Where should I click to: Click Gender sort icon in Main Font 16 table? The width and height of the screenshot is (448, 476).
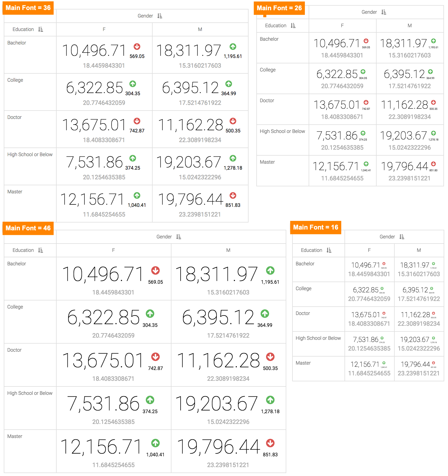coord(402,237)
